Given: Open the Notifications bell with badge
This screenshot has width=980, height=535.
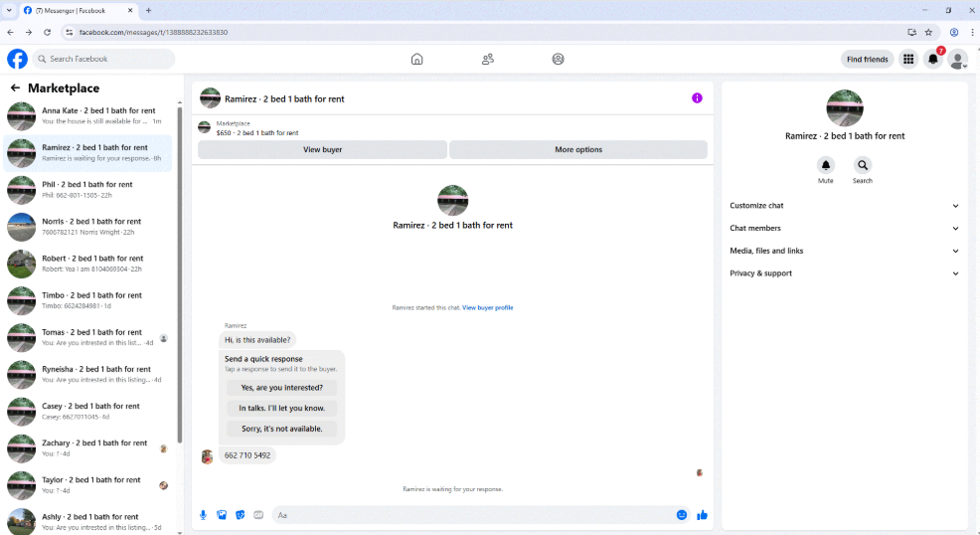Looking at the screenshot, I should coord(933,59).
